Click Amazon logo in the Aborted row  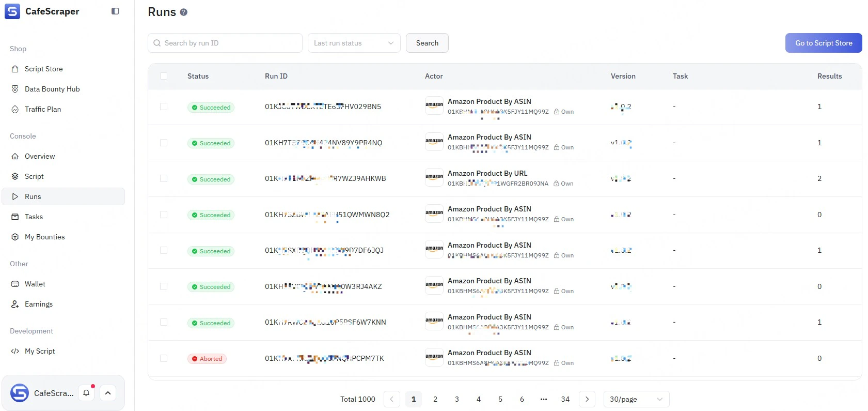click(434, 357)
